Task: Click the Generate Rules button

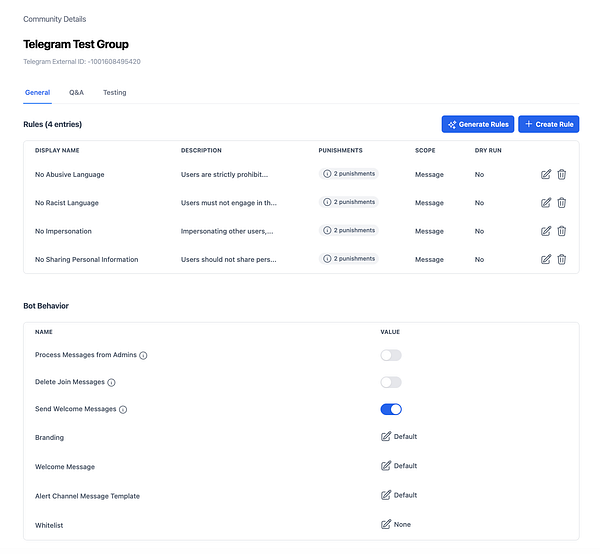Action: tap(478, 124)
